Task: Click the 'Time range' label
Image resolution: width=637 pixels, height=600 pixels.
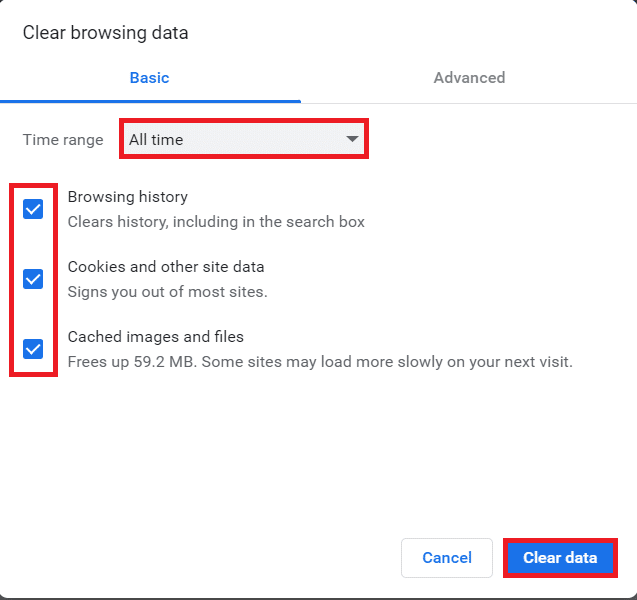Action: tap(63, 140)
